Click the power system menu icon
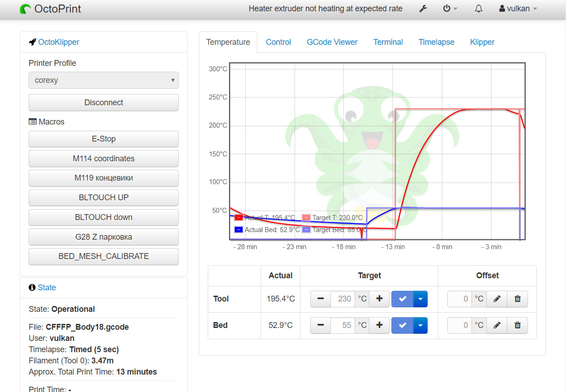This screenshot has height=392, width=566. coord(450,9)
